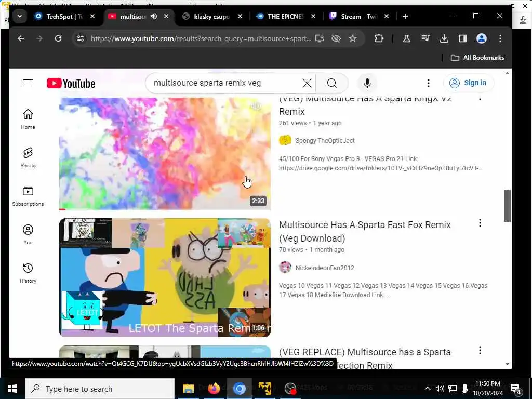Click the page vertical scrollbar thumb
Viewport: 532px width, 399px height.
tap(507, 206)
